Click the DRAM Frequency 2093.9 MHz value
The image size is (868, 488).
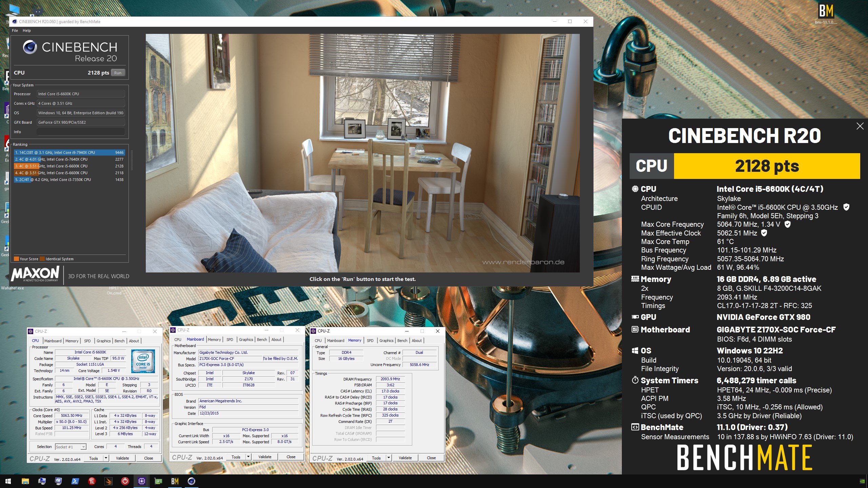[390, 379]
